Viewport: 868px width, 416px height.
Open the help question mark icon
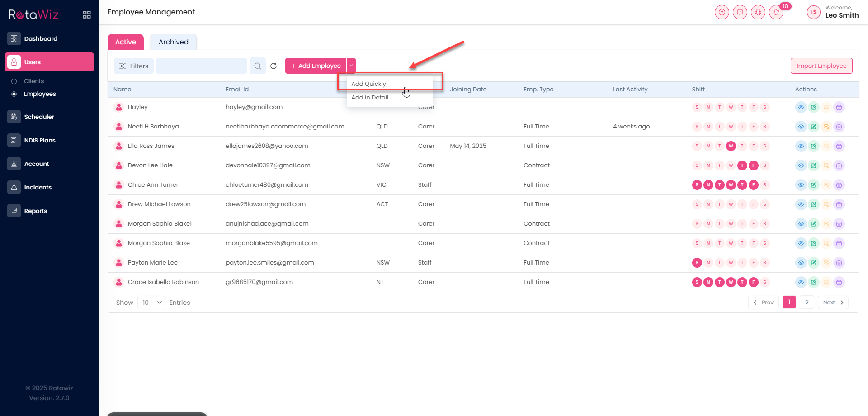(x=722, y=13)
